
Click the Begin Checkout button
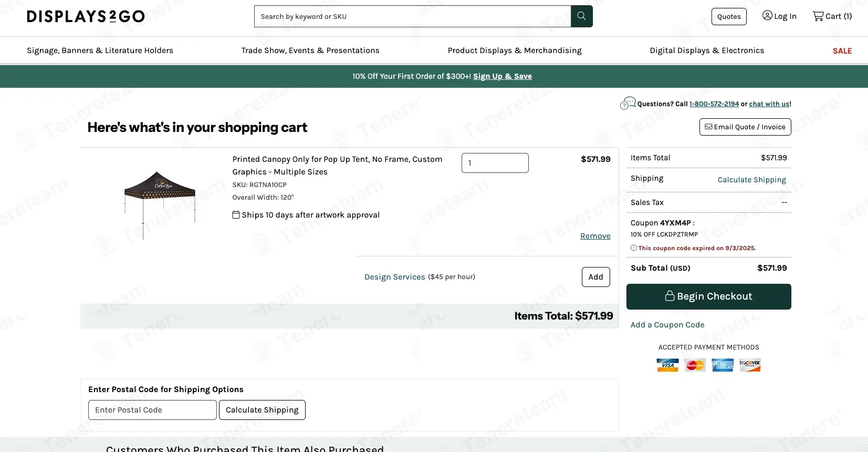709,296
